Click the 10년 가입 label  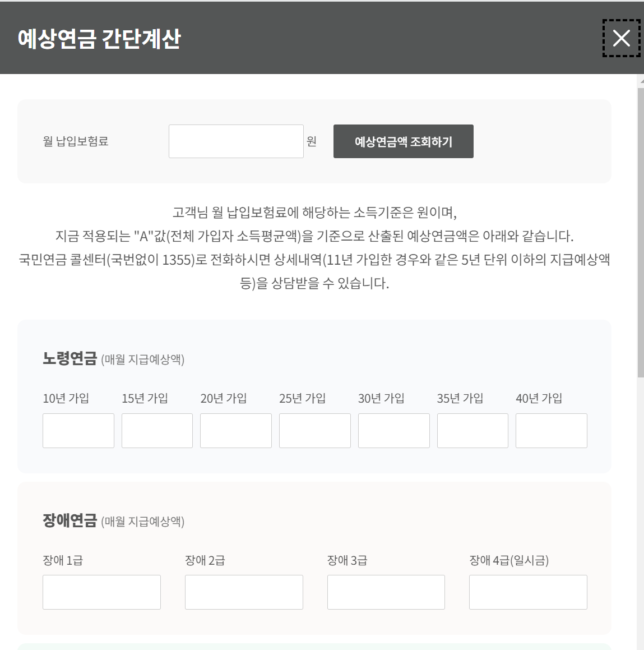[x=66, y=398]
